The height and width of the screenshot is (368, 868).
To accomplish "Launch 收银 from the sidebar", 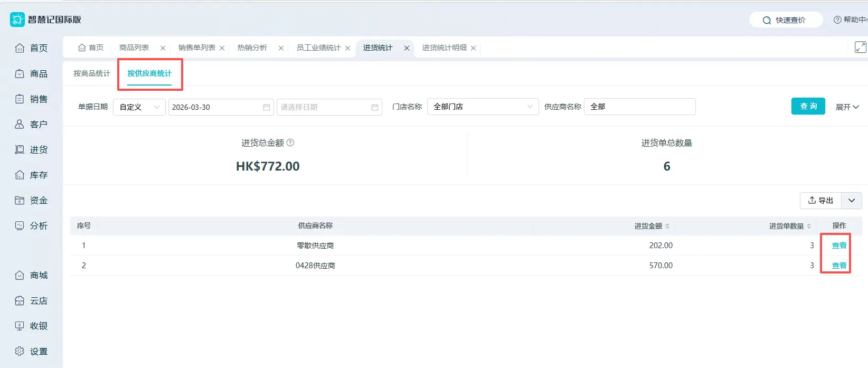I will click(x=31, y=326).
